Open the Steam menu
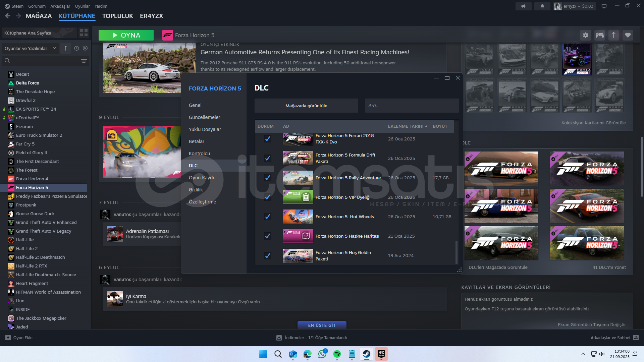Viewport: 644px width, 362px height. click(14, 6)
